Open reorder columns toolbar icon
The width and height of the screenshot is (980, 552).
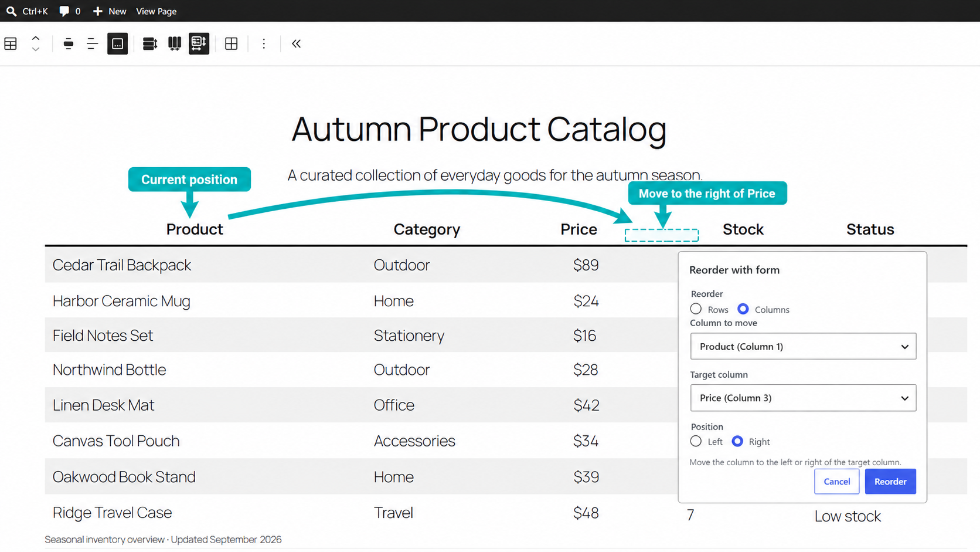point(175,44)
